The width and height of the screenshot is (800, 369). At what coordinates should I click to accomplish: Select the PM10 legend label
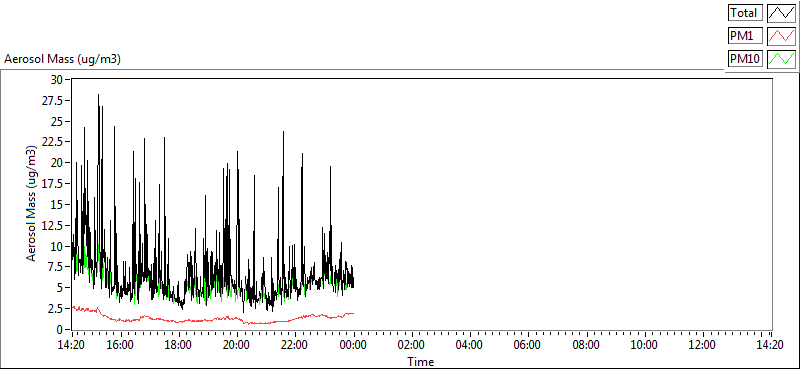744,59
